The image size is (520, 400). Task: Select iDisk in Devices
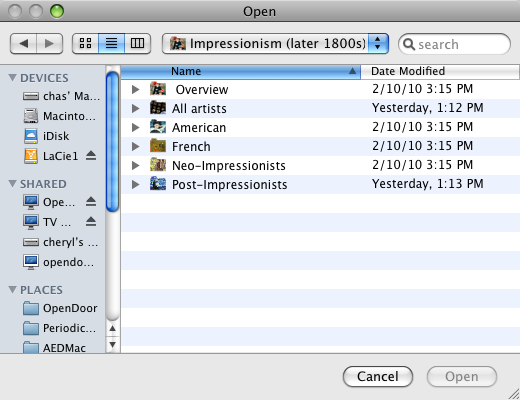point(56,136)
